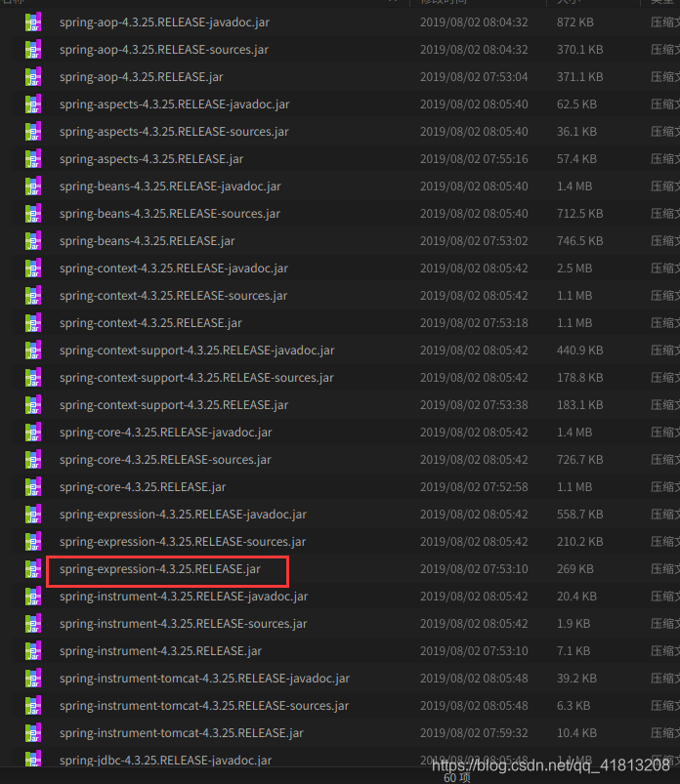This screenshot has height=784, width=680.
Task: Select file name spring-aop-4.3.25.RELEASE-javadoc.jar
Action: click(x=164, y=22)
